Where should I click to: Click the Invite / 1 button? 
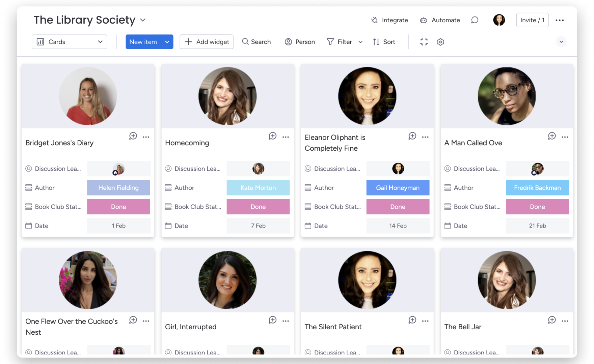coord(532,20)
